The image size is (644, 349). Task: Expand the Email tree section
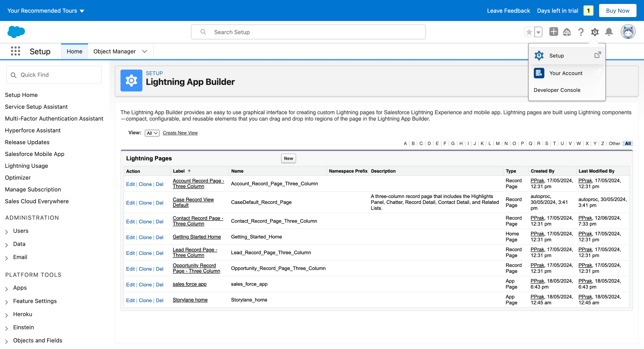point(7,258)
